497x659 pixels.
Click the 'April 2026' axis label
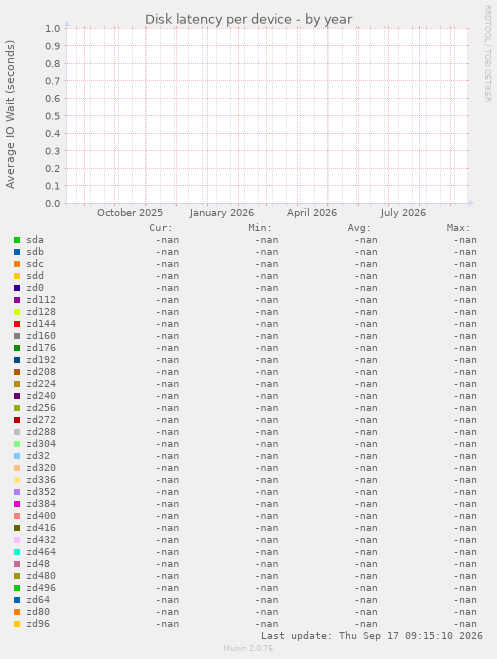click(x=312, y=213)
